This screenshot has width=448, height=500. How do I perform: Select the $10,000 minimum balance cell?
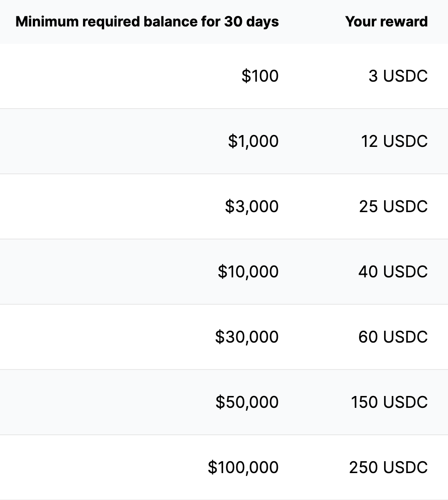point(248,271)
